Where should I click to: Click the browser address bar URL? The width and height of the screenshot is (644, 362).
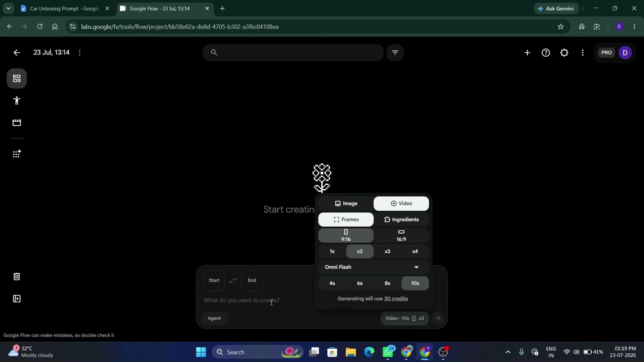tap(180, 27)
